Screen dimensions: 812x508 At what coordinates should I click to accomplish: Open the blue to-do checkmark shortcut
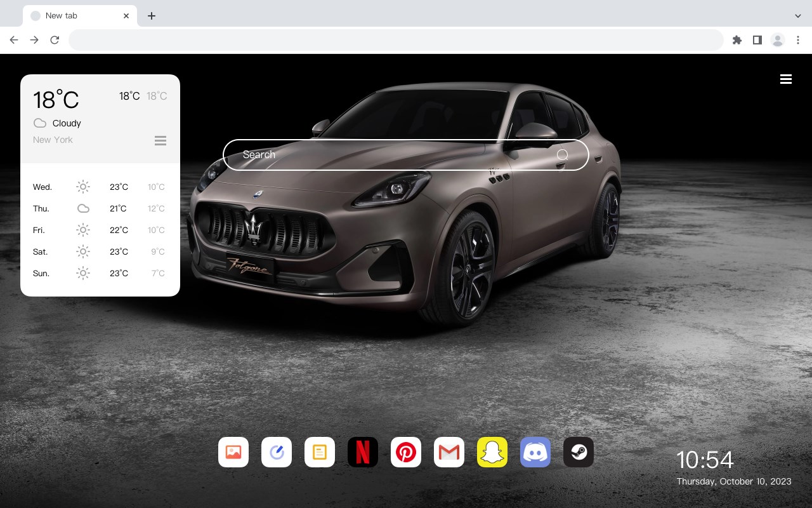point(277,452)
